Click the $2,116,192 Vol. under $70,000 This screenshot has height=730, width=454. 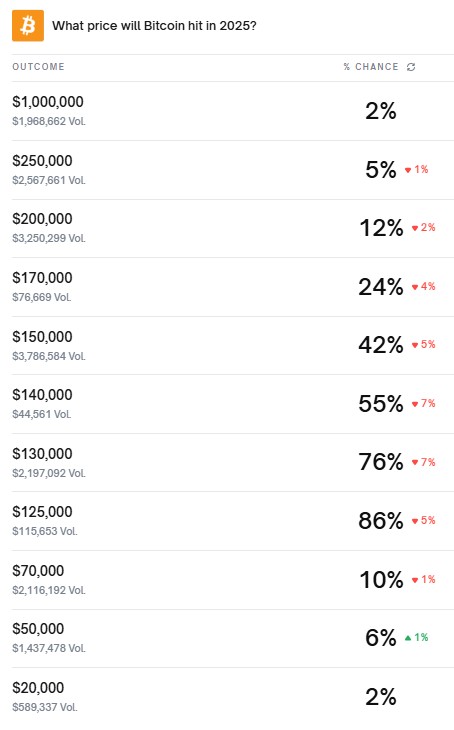(x=49, y=590)
